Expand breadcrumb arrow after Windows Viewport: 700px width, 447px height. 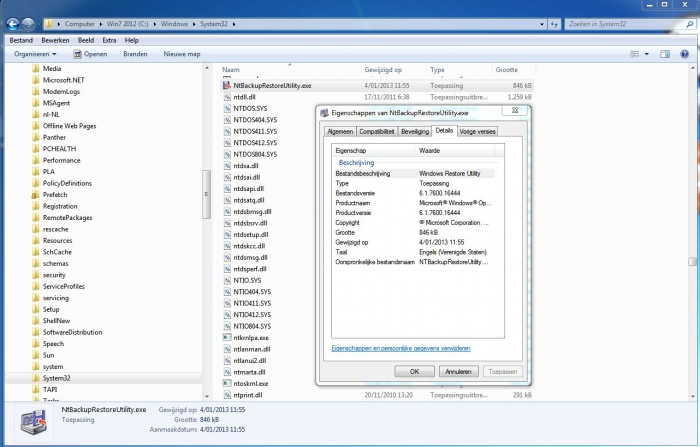(x=194, y=24)
